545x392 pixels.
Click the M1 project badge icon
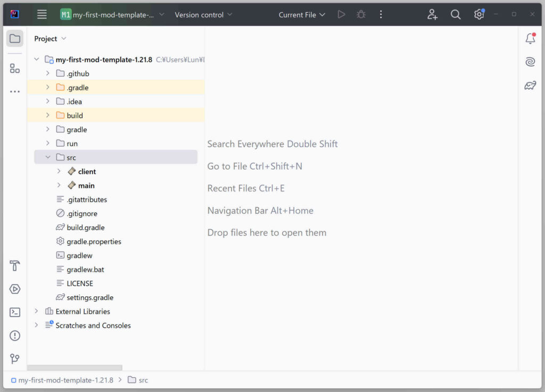tap(65, 14)
